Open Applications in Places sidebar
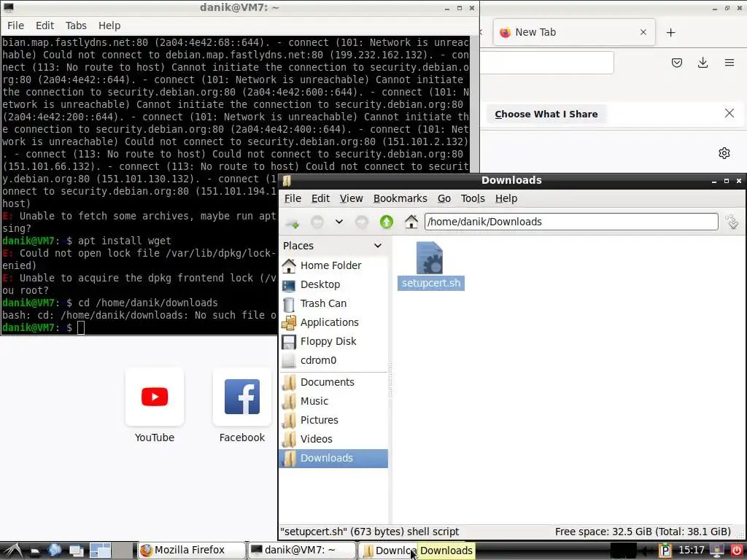Image resolution: width=747 pixels, height=560 pixels. pyautogui.click(x=333, y=322)
